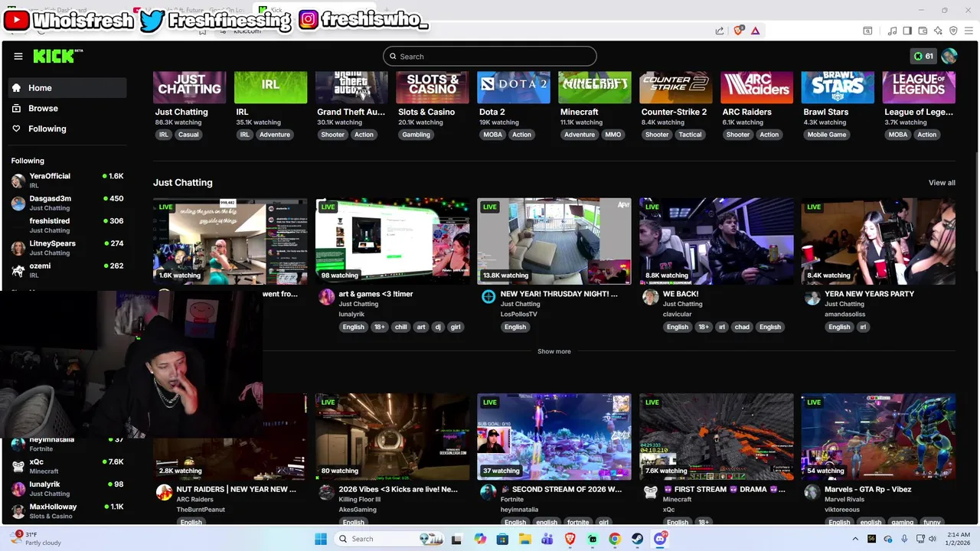This screenshot has width=980, height=551.
Task: Click lunalyrik streamer avatar beside art & games
Action: (327, 297)
